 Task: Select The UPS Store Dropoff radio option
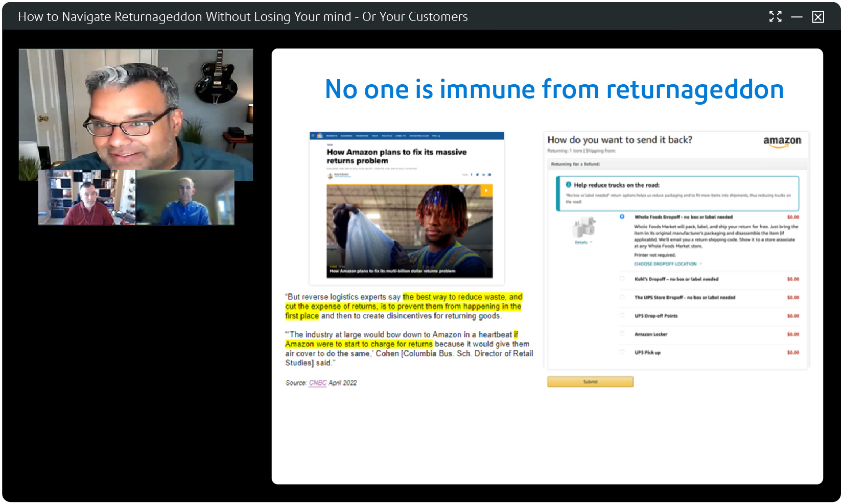coord(622,297)
